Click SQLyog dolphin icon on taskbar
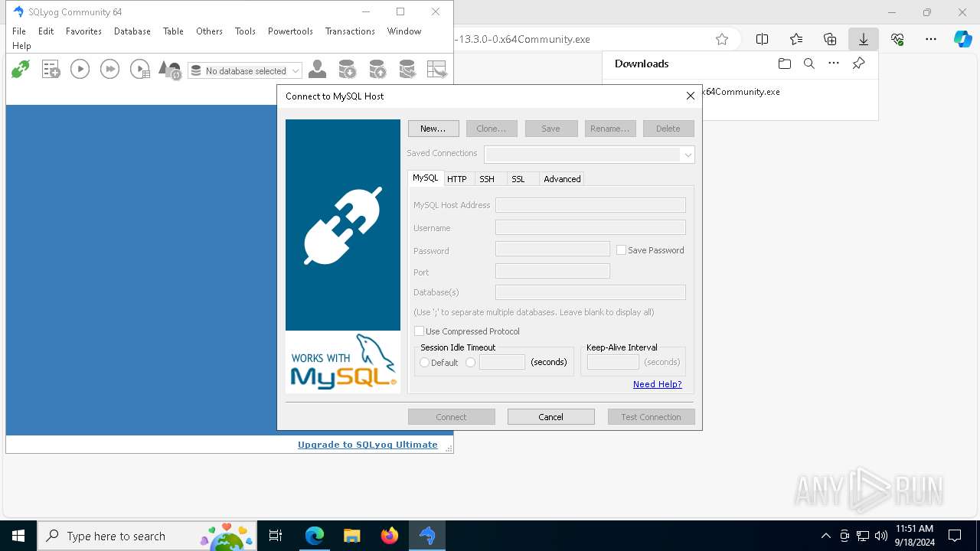980x551 pixels. pyautogui.click(x=427, y=536)
